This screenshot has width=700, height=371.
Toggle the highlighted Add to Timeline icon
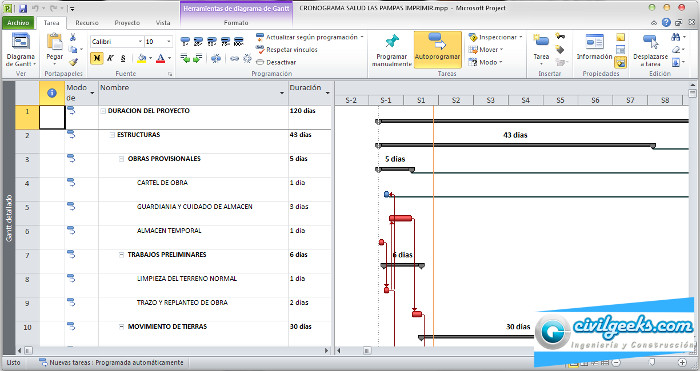pyautogui.click(x=621, y=62)
